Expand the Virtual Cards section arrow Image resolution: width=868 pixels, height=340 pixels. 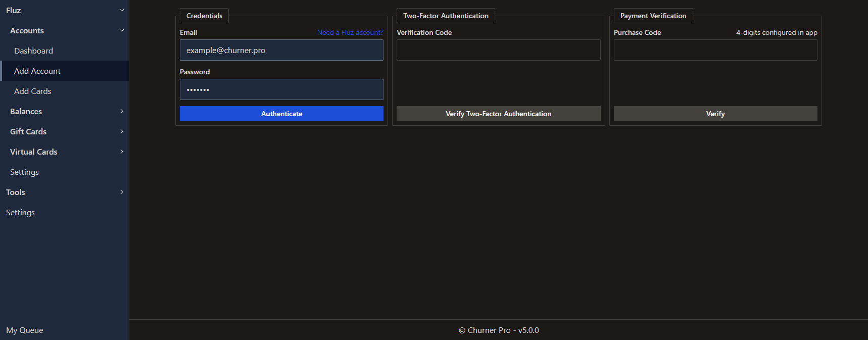(121, 152)
